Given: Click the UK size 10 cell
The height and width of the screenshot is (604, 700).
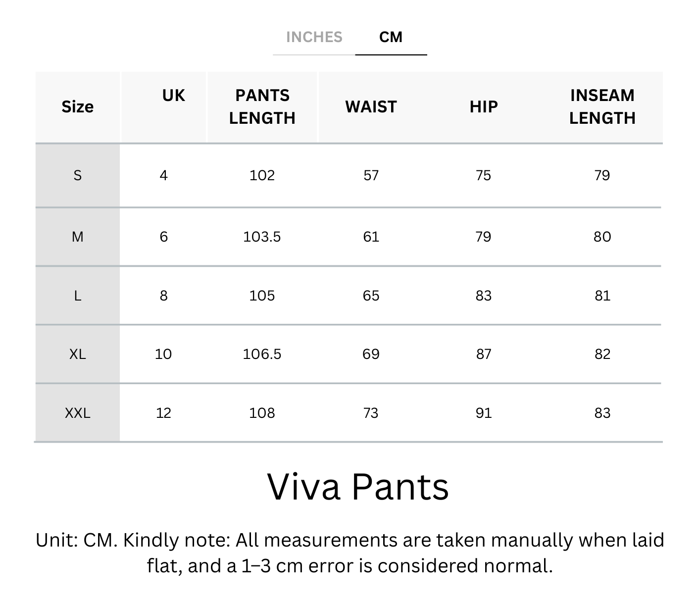Looking at the screenshot, I should pos(163,354).
